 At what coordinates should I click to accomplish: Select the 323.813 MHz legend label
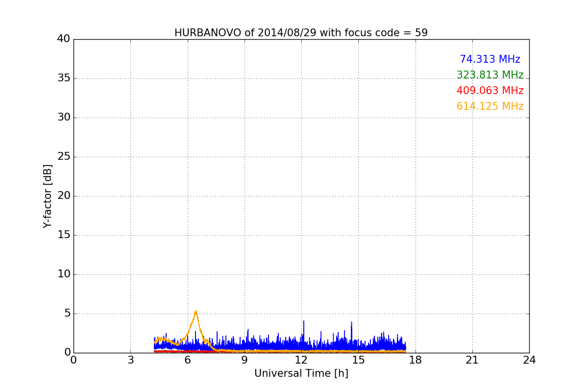[490, 75]
